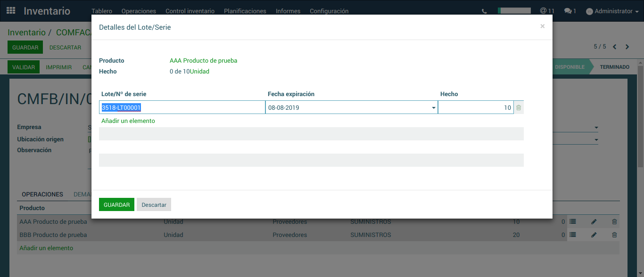
Task: Open the Operaciones menu
Action: coord(139,11)
